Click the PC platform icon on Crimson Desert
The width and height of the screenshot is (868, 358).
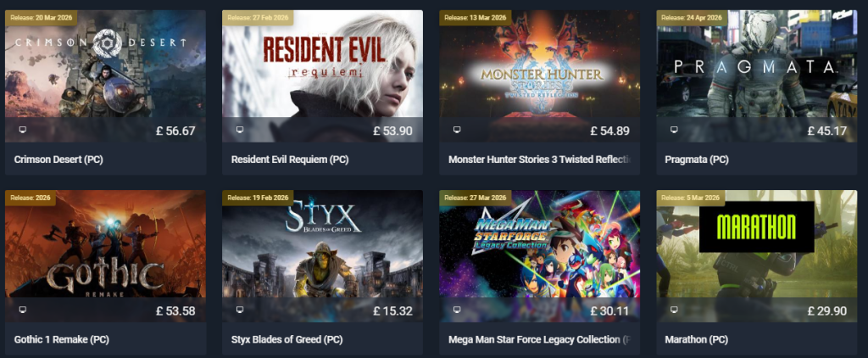(23, 130)
